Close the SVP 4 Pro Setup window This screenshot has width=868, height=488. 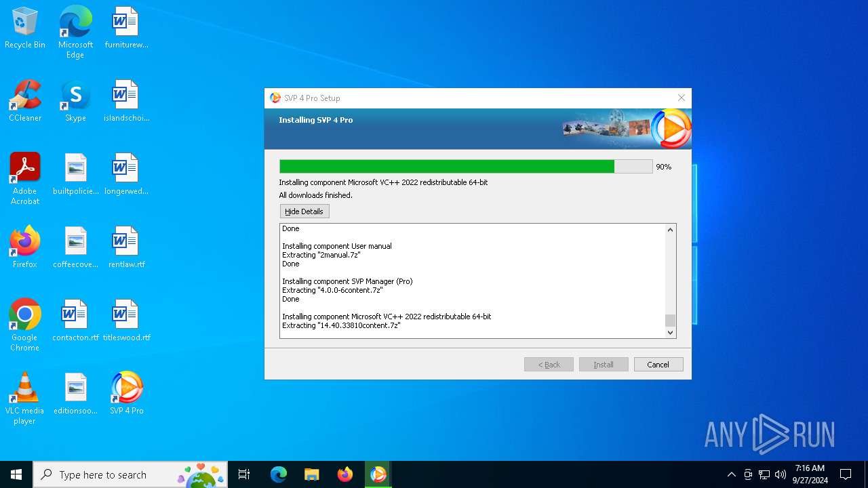[682, 98]
